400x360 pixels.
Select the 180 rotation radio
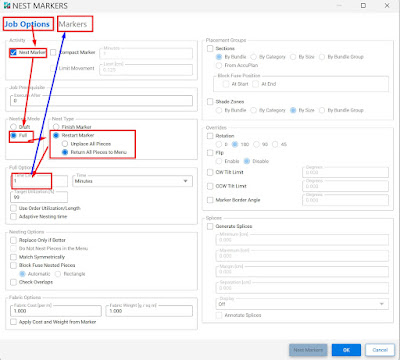pos(235,144)
